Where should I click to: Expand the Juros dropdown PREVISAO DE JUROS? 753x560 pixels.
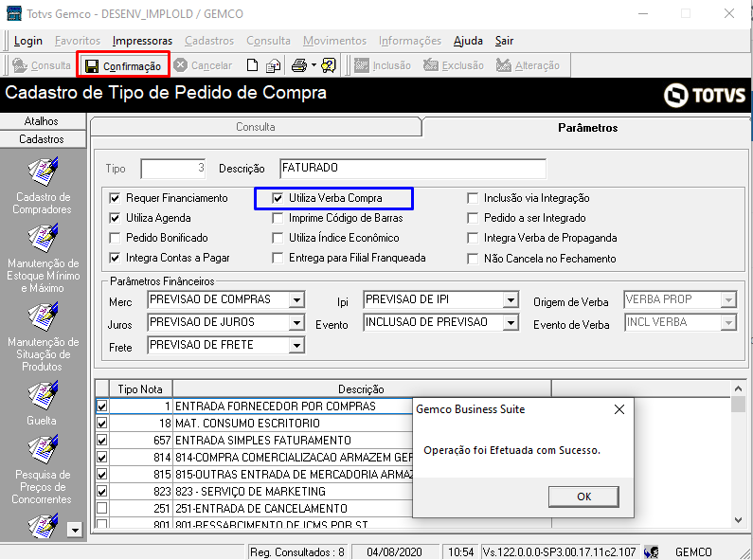pyautogui.click(x=296, y=323)
